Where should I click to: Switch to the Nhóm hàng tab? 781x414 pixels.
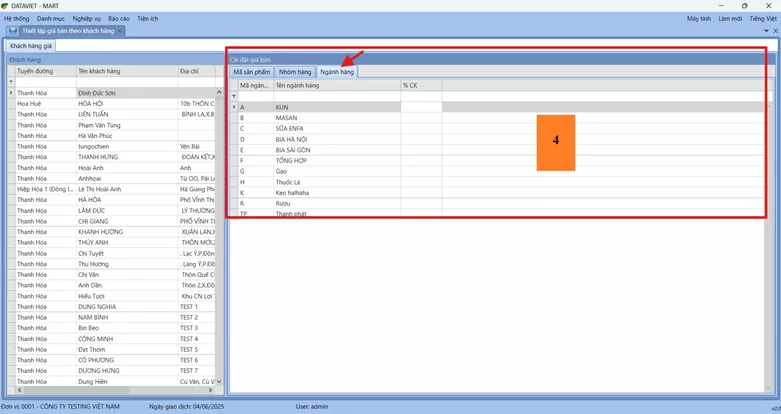[295, 72]
